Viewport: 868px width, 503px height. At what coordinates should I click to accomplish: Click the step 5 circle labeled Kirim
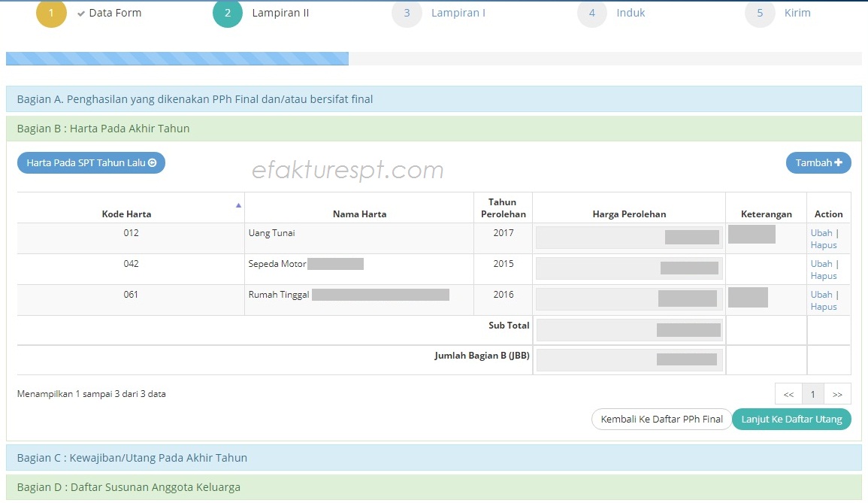[760, 13]
